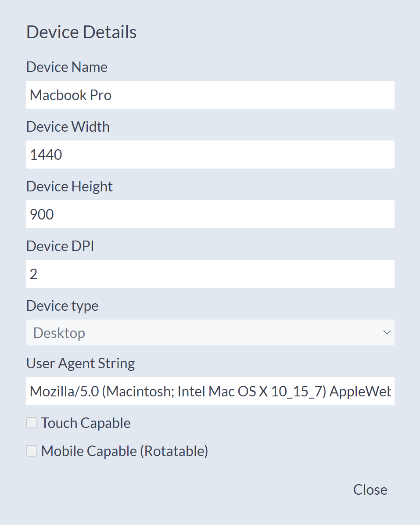Click the "Device Details" heading
420x525 pixels.
click(82, 32)
